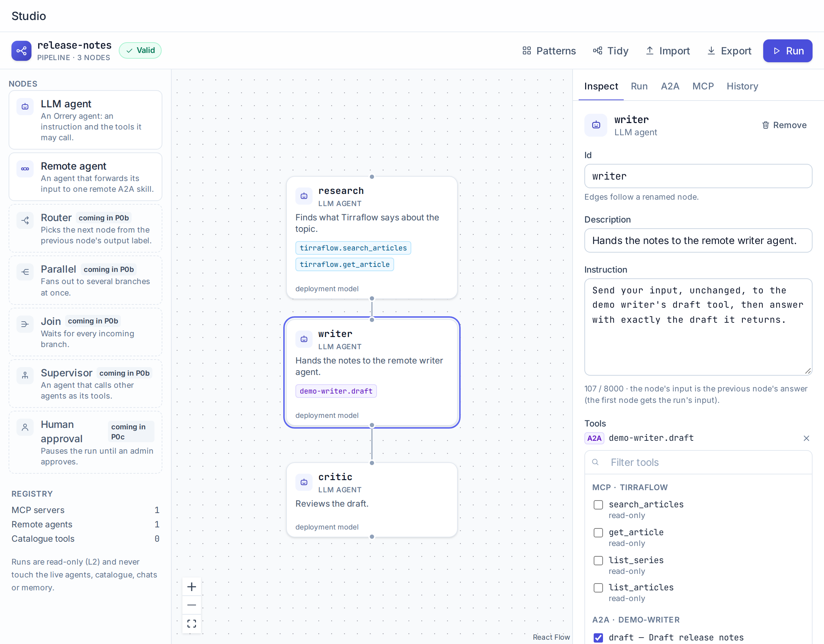Uncheck the draft release notes tool
Screen dimensions: 824x644
click(598, 638)
